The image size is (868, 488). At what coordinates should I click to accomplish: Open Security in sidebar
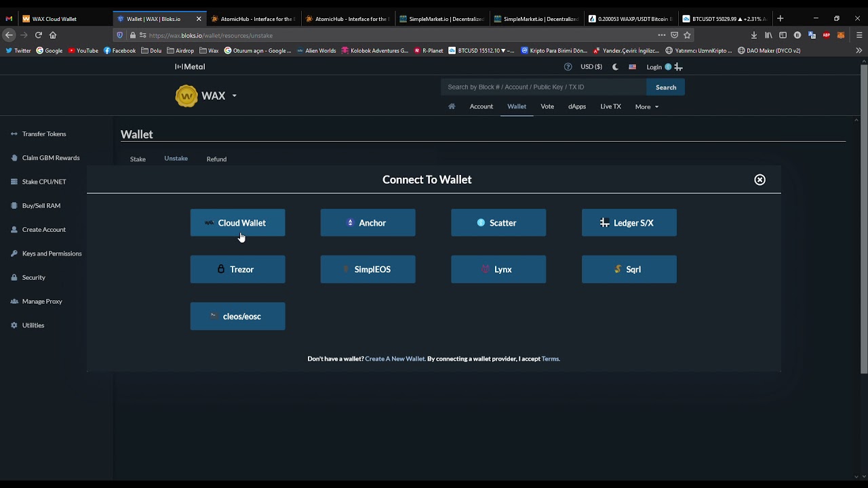coord(28,277)
